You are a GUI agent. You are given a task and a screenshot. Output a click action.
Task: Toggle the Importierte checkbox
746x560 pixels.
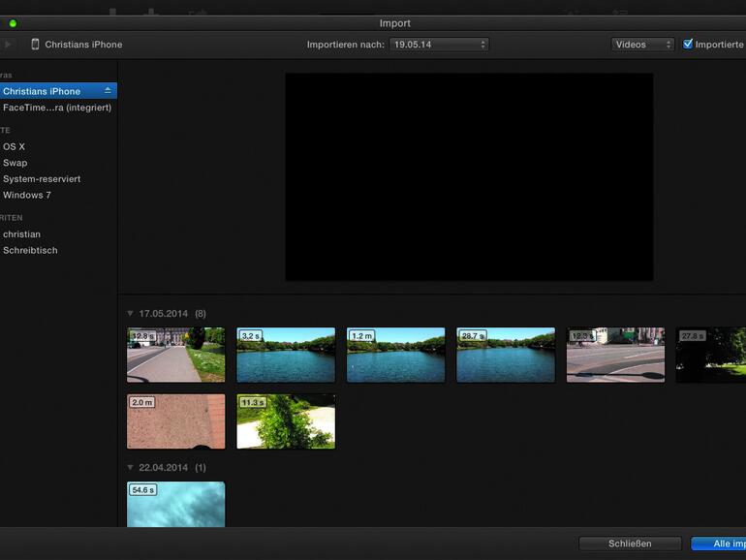tap(688, 45)
